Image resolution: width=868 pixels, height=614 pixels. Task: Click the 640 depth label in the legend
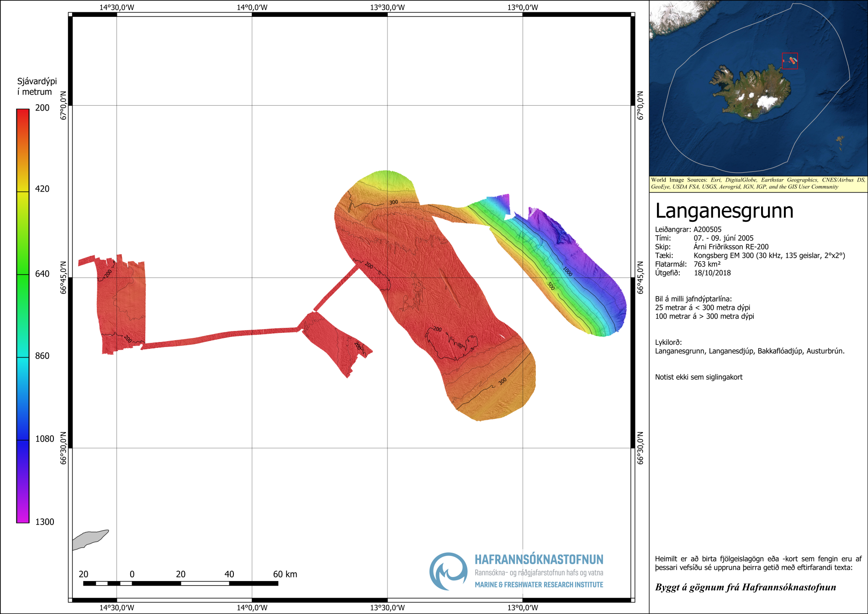(42, 274)
